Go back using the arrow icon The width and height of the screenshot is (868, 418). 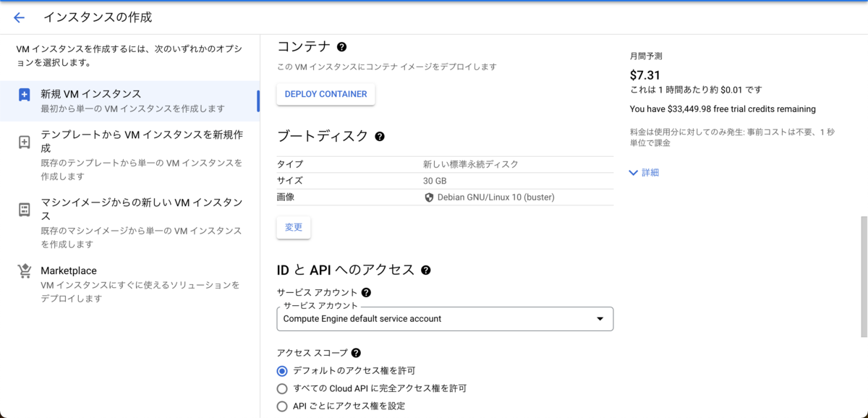[x=19, y=17]
